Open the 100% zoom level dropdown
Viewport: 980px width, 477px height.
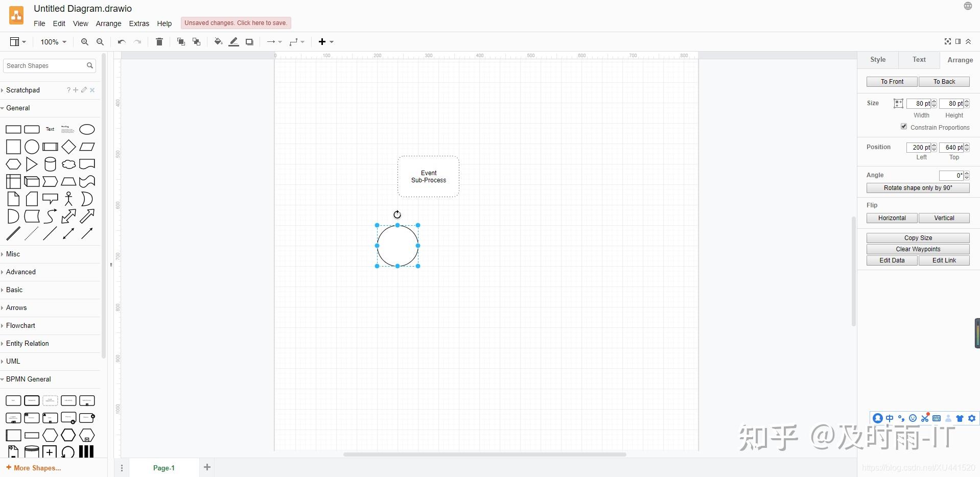click(x=54, y=42)
